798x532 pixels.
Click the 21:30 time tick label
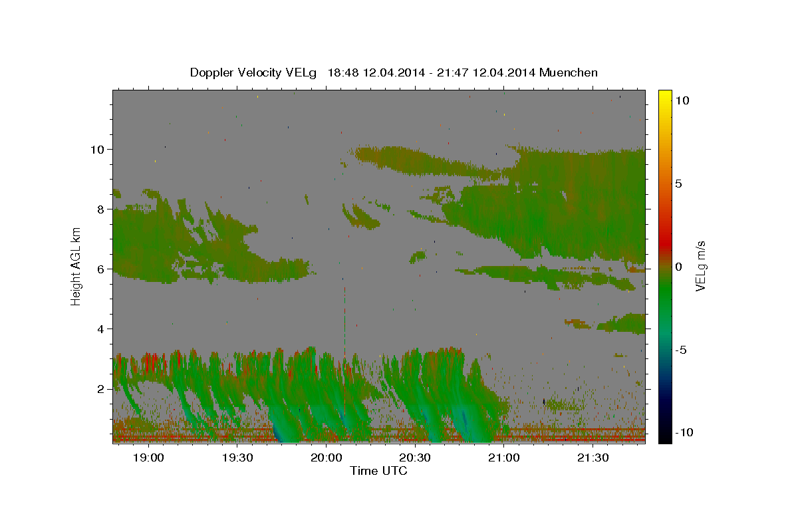[x=593, y=458]
